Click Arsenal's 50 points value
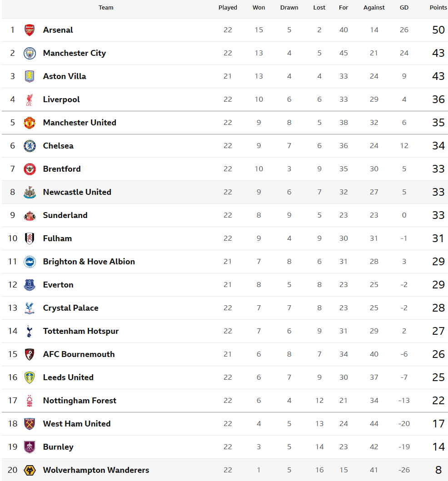Image resolution: width=448 pixels, height=481 pixels. [x=438, y=30]
